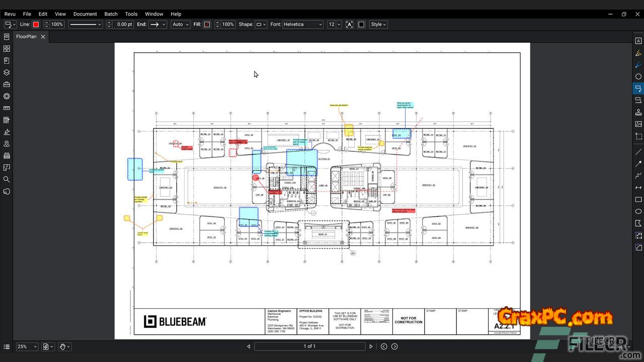
Task: Select the Snapshot tool
Action: 638,136
